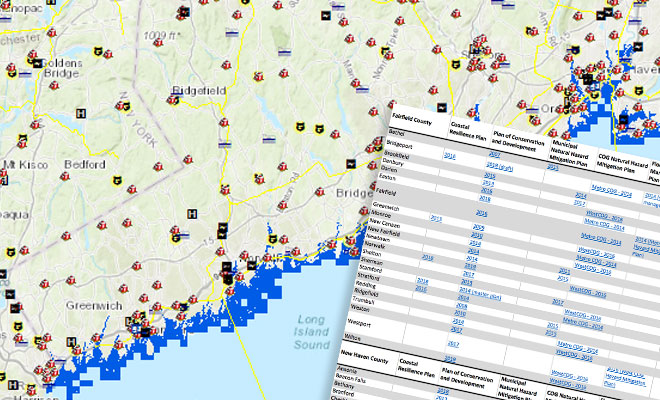This screenshot has width=660, height=400.
Task: Select the Fairfield town row name
Action: point(386,191)
